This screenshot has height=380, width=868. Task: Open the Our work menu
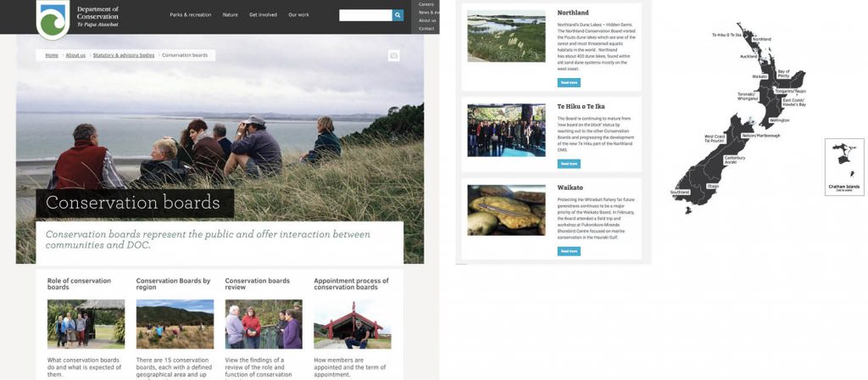click(299, 15)
